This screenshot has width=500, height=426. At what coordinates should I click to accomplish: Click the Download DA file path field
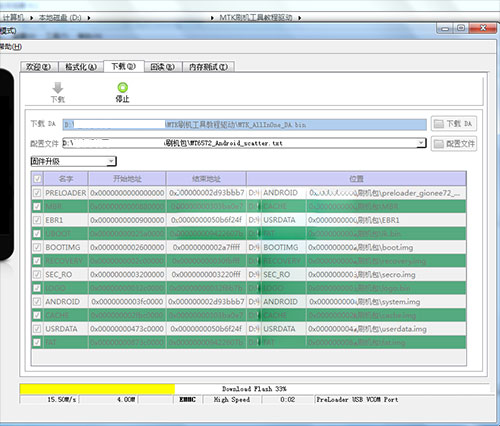pyautogui.click(x=245, y=124)
